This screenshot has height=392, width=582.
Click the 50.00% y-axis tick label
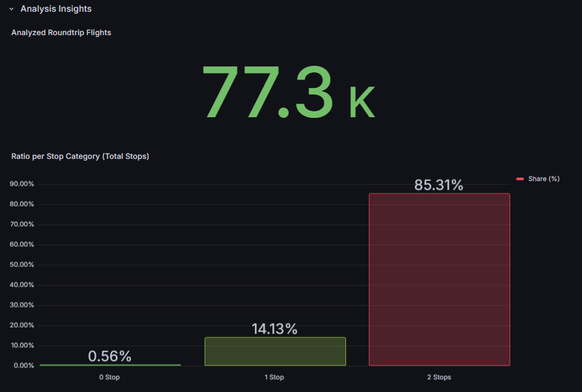pyautogui.click(x=22, y=265)
